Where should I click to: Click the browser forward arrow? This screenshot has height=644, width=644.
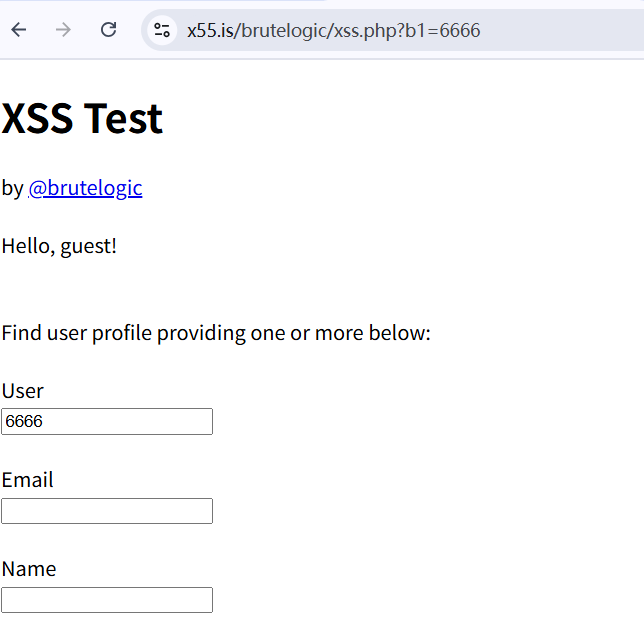[63, 30]
